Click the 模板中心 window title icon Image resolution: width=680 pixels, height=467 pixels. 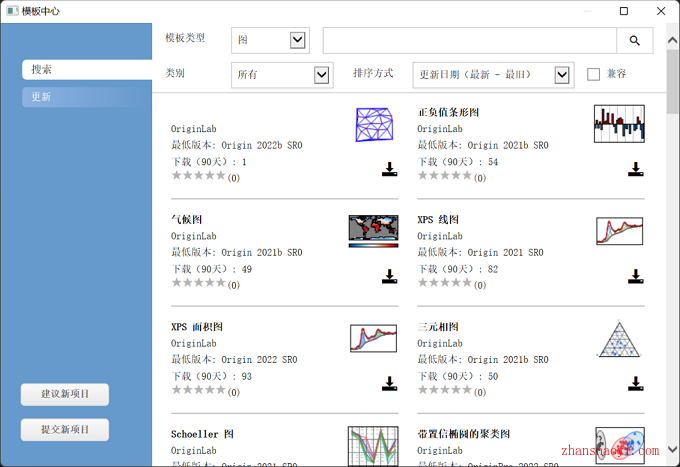12,11
